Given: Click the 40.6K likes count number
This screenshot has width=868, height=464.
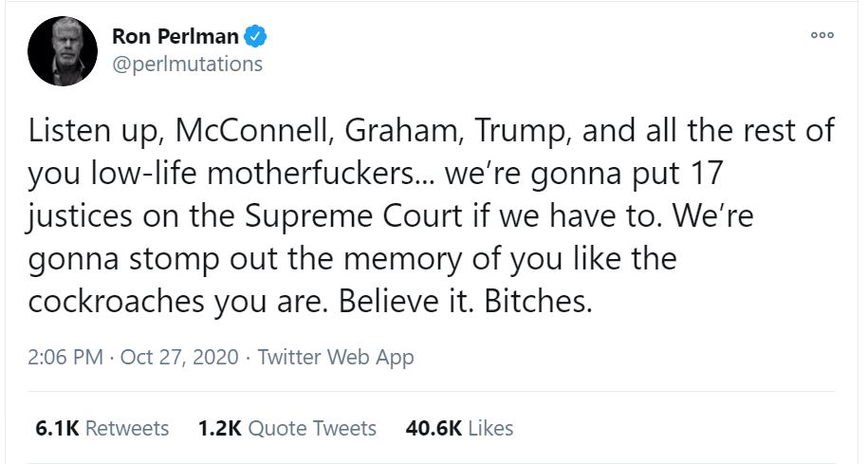Looking at the screenshot, I should pos(434,428).
